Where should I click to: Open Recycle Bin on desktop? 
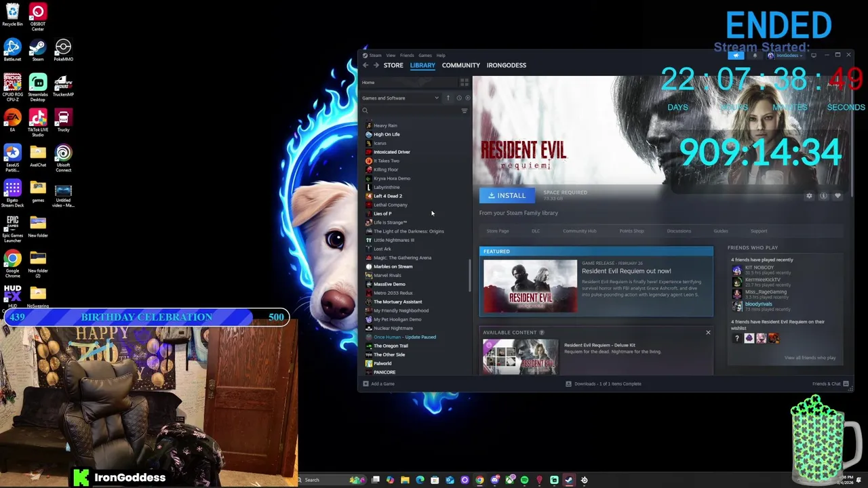[x=12, y=15]
